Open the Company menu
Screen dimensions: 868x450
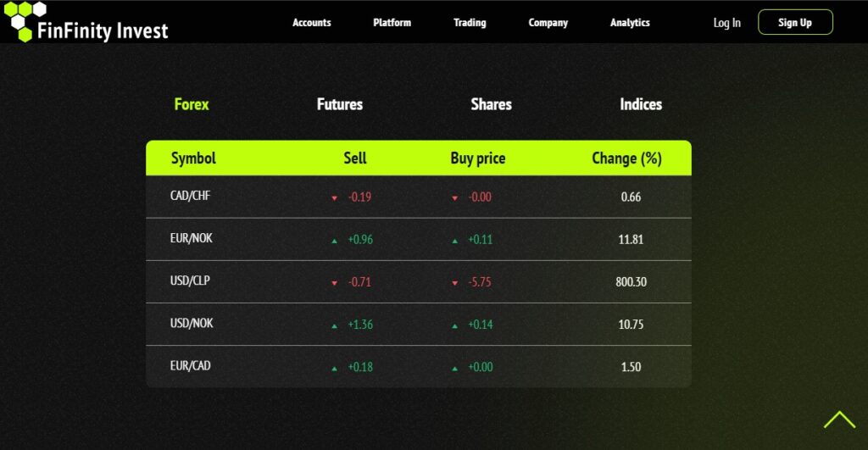[x=548, y=23]
